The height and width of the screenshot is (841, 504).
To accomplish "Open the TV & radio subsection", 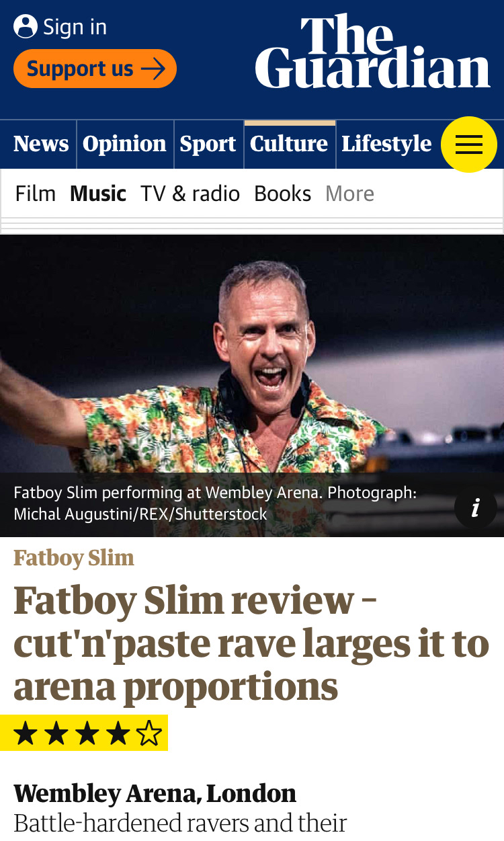I will point(190,194).
